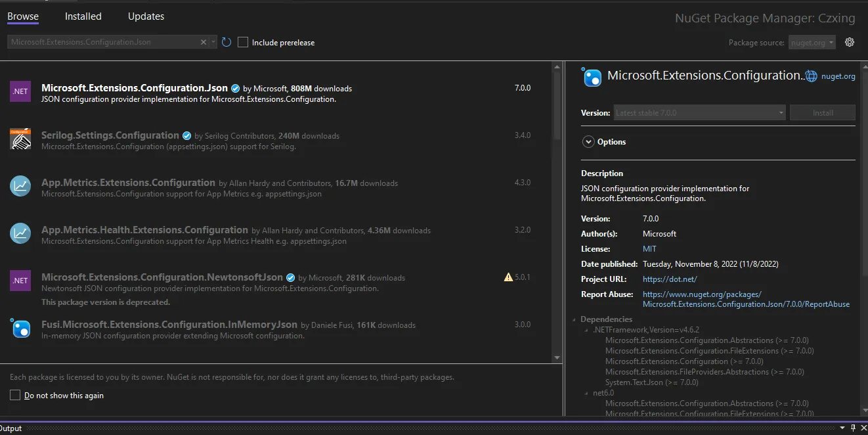
Task: Click deprecation warning icon beside 5.0.1
Action: point(508,277)
